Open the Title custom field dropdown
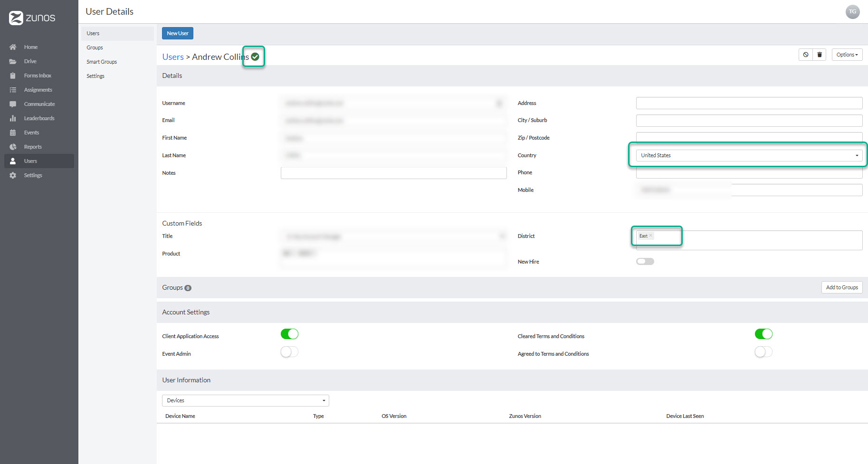The height and width of the screenshot is (464, 868). 394,236
